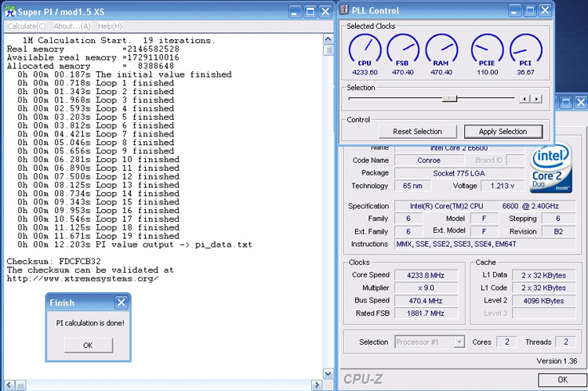
Task: Click Reset Selection in PLL Control
Action: 417,132
